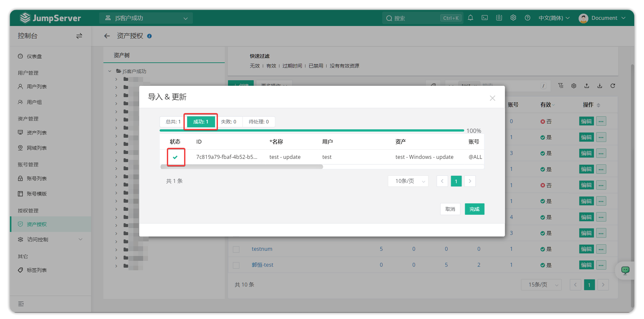Open the chat support floating icon
Viewport: 644px width, 319px height.
coord(625,270)
